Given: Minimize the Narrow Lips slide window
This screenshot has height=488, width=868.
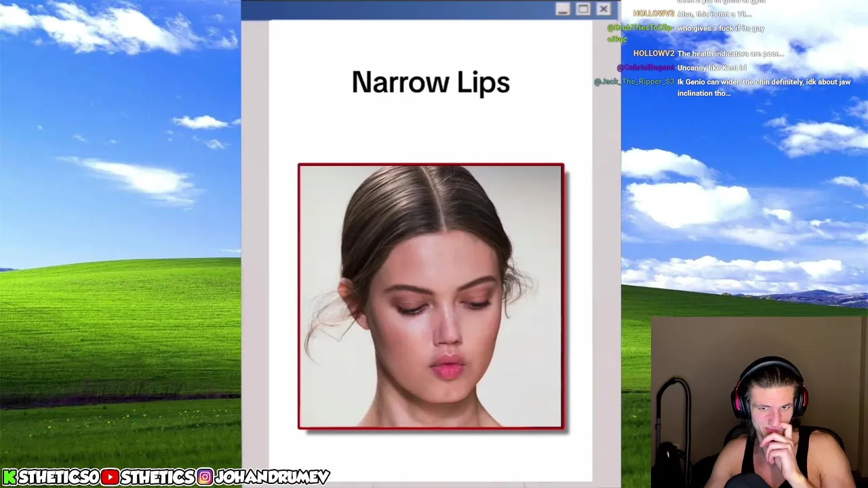Looking at the screenshot, I should click(562, 9).
